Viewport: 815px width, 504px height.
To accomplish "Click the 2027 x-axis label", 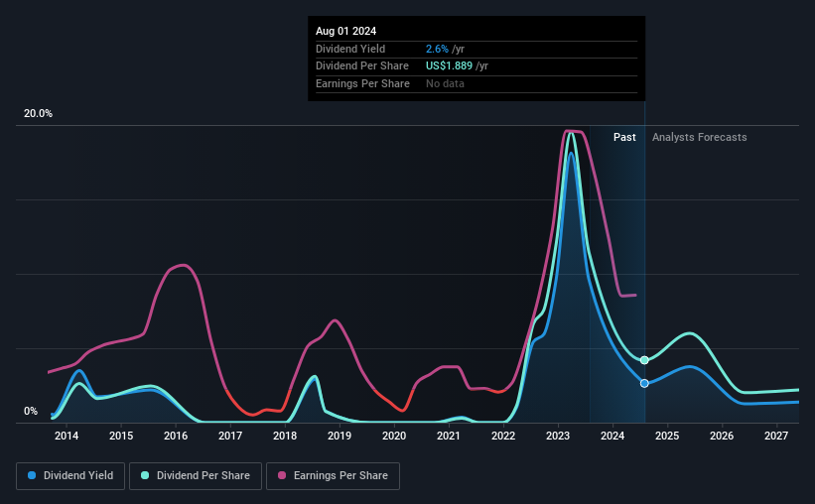I will click(x=776, y=436).
